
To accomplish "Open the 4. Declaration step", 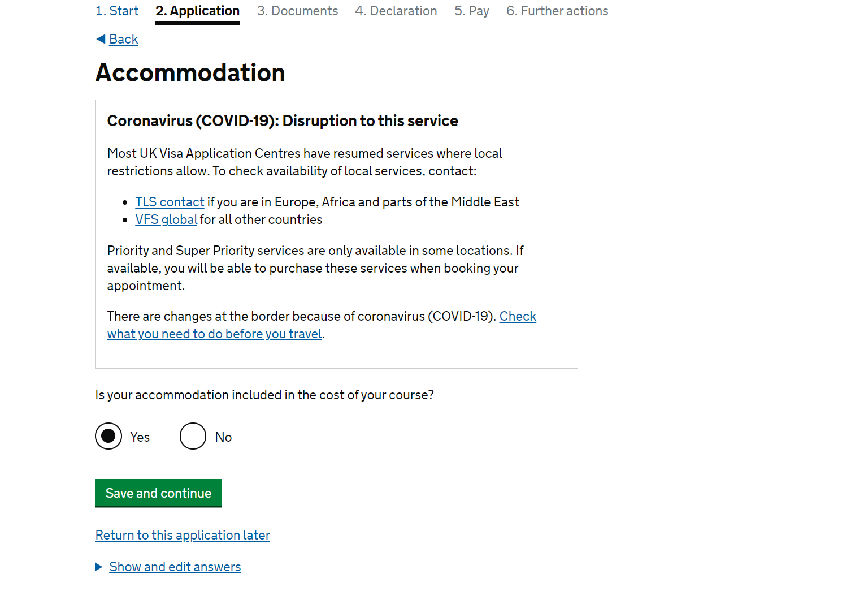I will (396, 11).
